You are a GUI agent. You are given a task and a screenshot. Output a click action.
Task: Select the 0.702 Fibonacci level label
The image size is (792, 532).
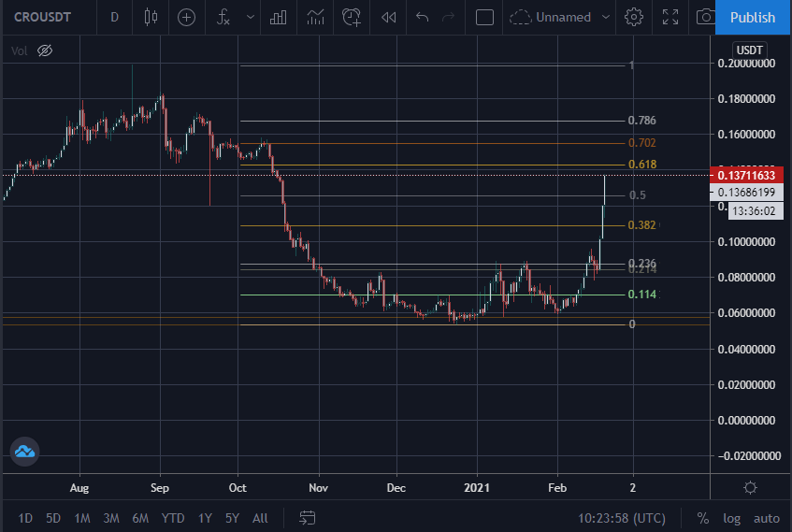642,143
